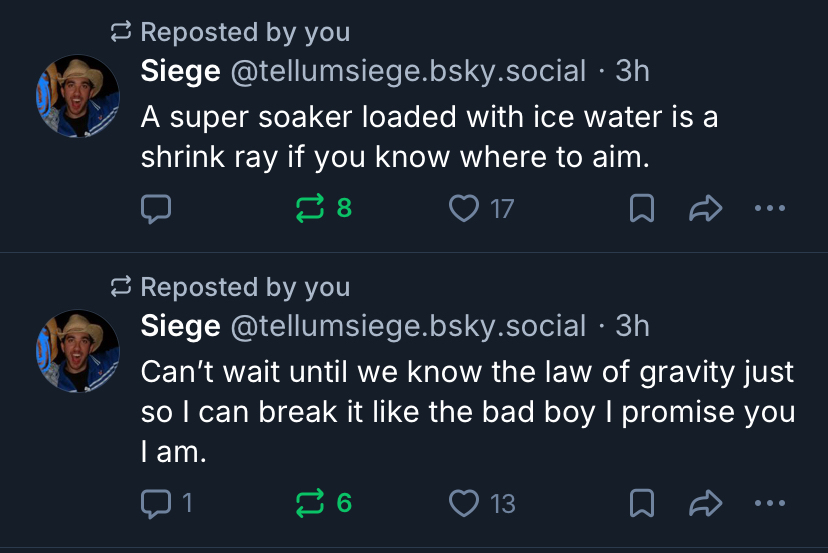
Task: Click 'Reposted by you' above gravity post
Action: [x=245, y=288]
